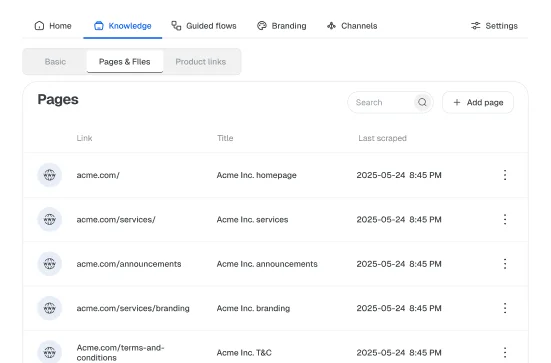Click the last scraped date of the services row

[399, 220]
